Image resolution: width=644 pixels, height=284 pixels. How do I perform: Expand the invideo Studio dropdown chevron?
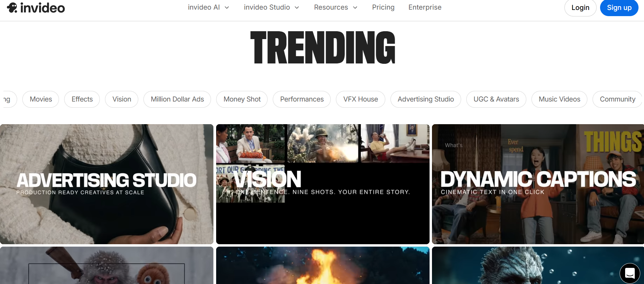[x=297, y=8]
